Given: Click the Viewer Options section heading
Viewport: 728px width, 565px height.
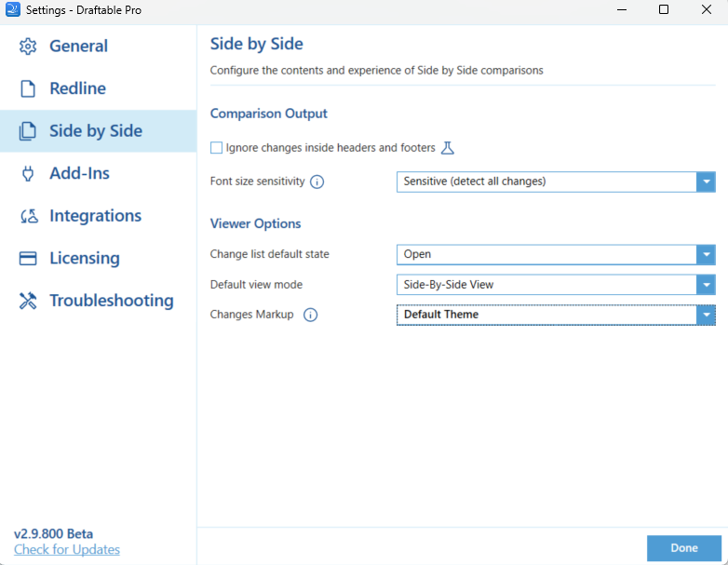Looking at the screenshot, I should click(x=255, y=223).
